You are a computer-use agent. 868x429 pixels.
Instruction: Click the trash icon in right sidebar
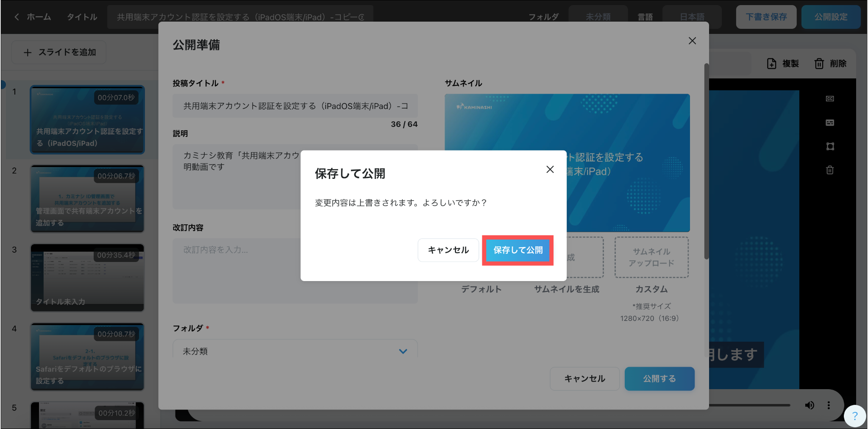[x=830, y=170]
